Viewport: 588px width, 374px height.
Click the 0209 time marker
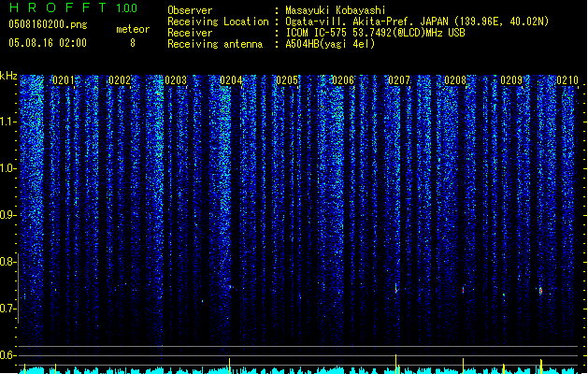pyautogui.click(x=511, y=80)
